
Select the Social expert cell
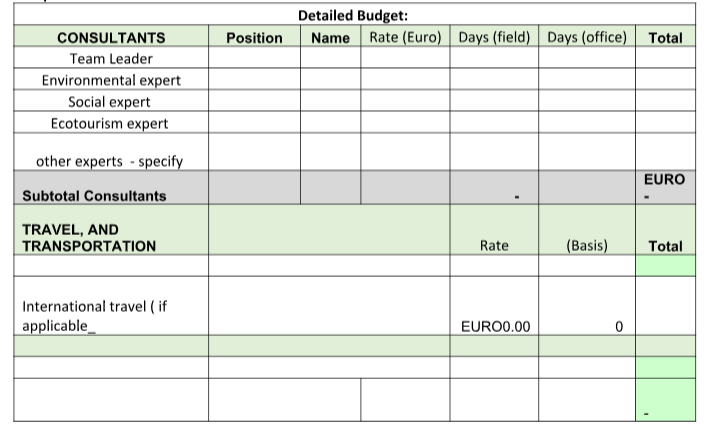point(111,101)
